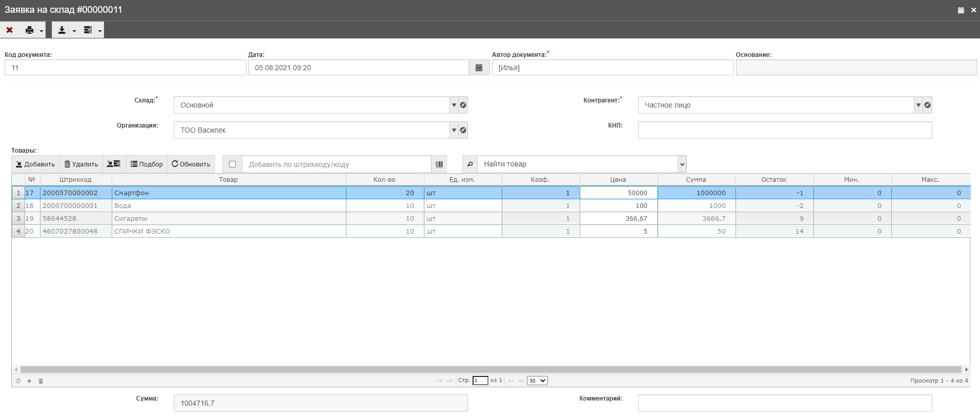Click the Комментарий input field

(785, 403)
